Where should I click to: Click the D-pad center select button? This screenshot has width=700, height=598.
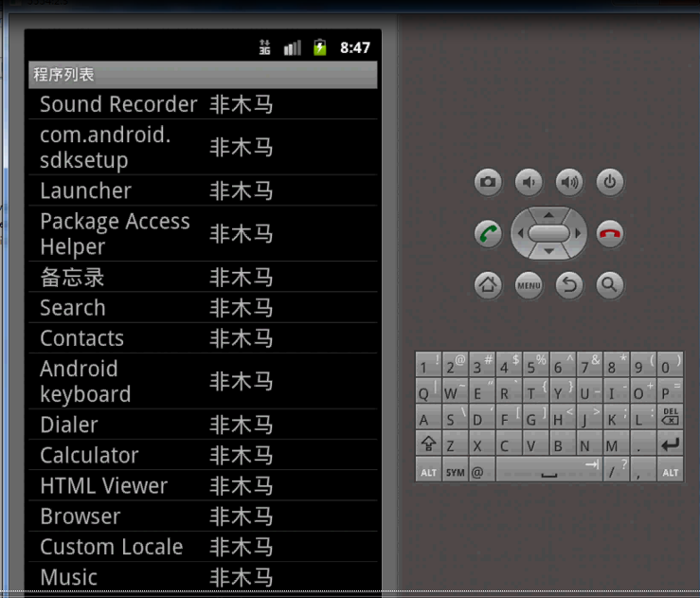(548, 233)
